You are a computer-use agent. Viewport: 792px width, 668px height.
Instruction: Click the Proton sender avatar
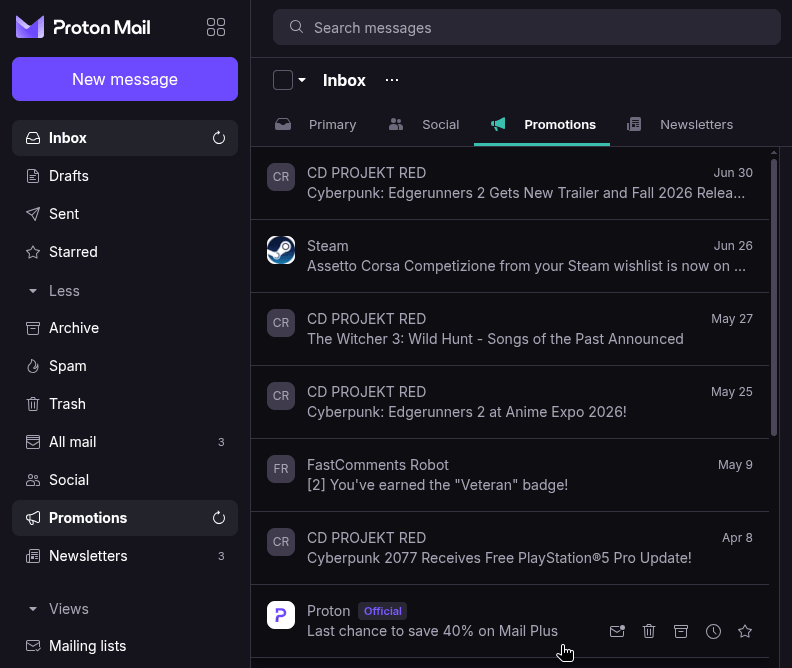tap(281, 615)
